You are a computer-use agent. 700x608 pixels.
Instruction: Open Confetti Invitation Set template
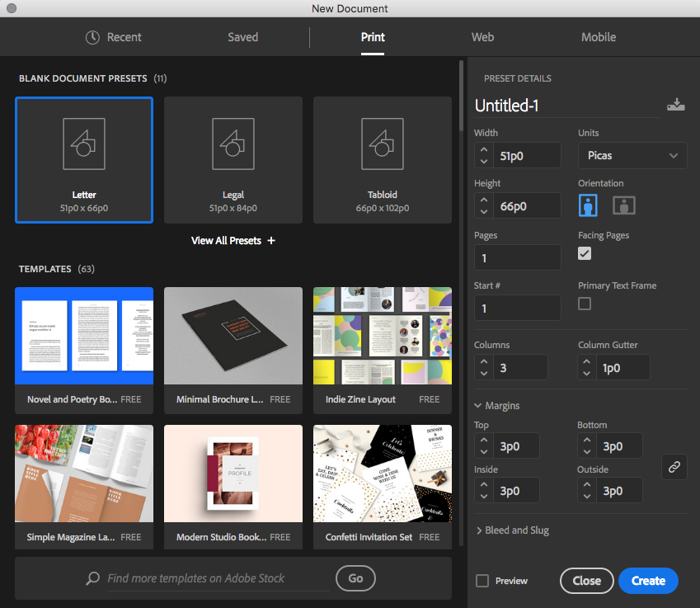383,487
